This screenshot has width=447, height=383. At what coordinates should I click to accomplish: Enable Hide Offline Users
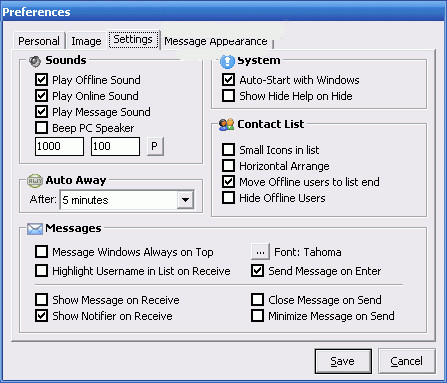(x=228, y=198)
